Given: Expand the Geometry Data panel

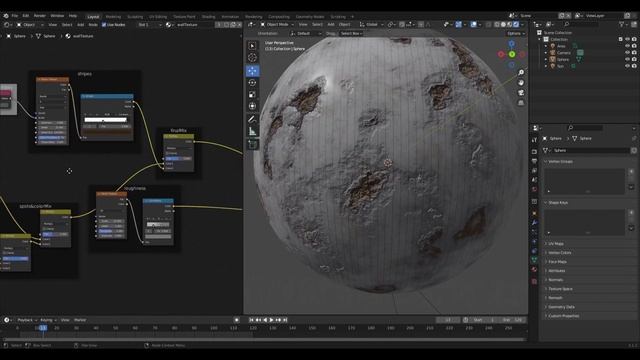Looking at the screenshot, I should pyautogui.click(x=561, y=307).
